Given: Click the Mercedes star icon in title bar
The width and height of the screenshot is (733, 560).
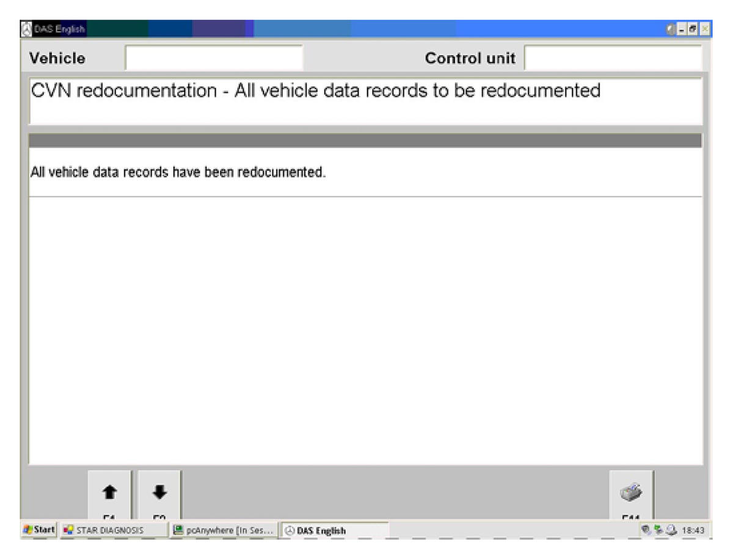Looking at the screenshot, I should tap(26, 29).
